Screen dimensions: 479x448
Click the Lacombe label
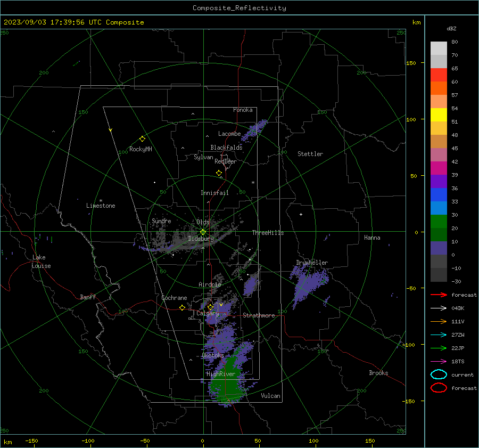(x=229, y=134)
